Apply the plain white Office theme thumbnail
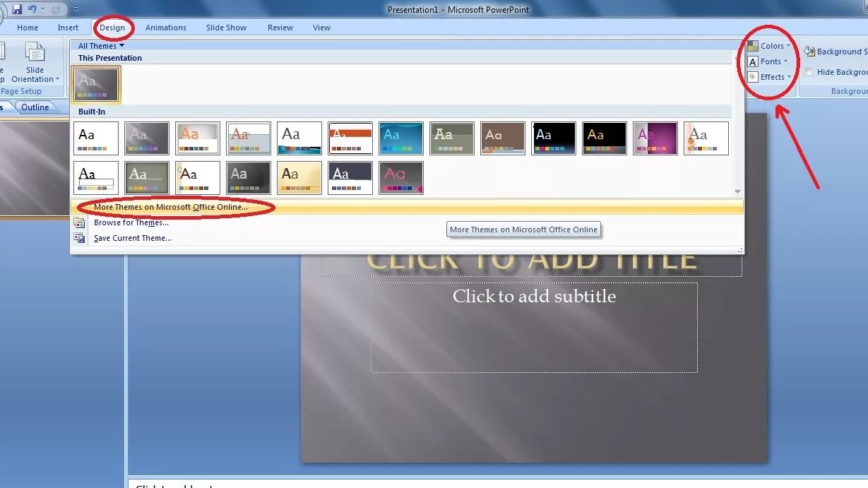 [x=96, y=138]
